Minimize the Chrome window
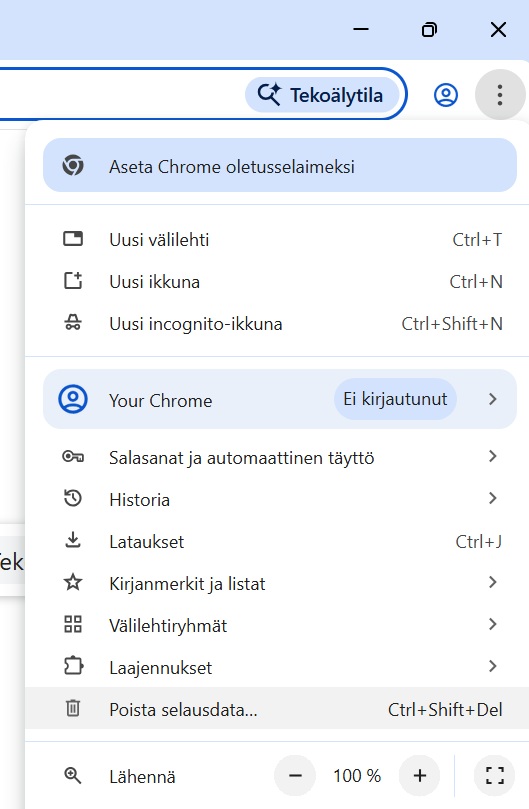529x809 pixels. tap(361, 29)
